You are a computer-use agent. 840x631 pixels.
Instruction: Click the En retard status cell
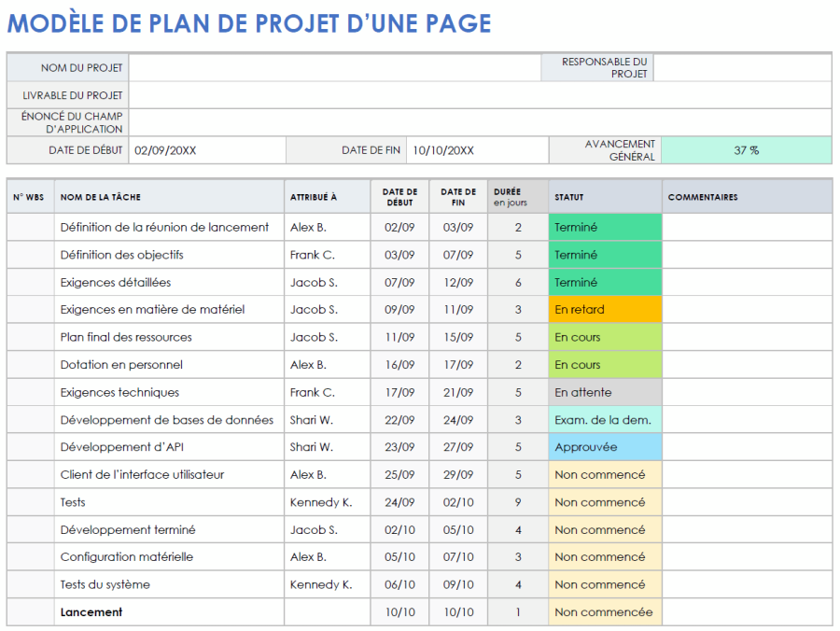click(x=603, y=309)
